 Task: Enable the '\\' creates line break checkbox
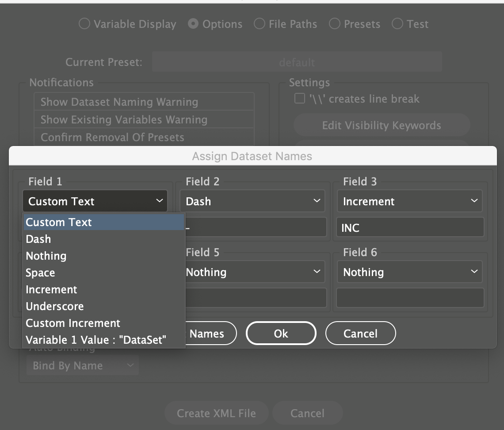point(300,99)
